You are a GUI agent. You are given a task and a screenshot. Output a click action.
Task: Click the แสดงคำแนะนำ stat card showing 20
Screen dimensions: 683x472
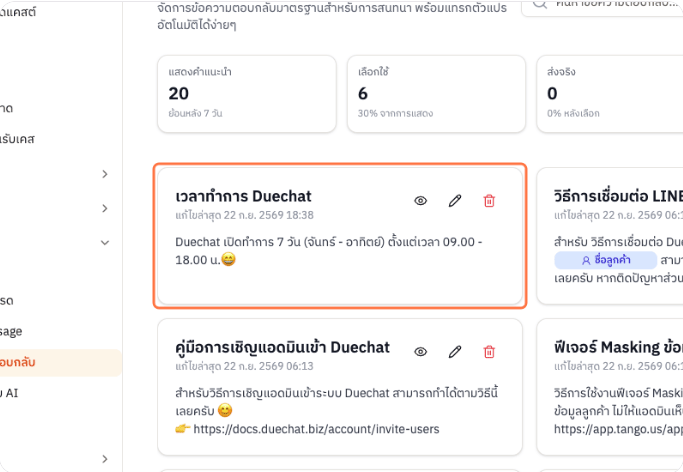tap(247, 94)
